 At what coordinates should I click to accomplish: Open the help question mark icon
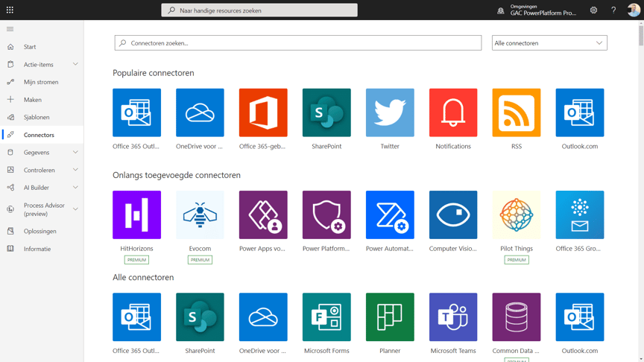(613, 10)
